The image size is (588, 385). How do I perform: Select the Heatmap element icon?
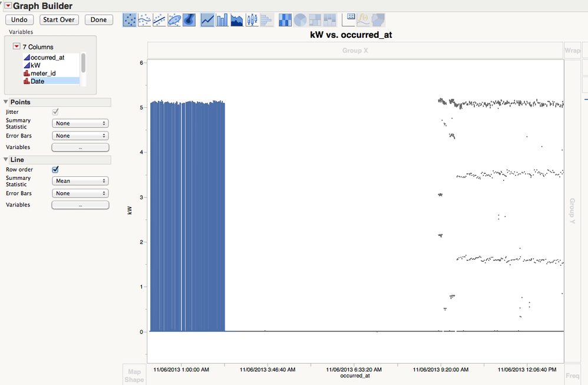pos(285,20)
